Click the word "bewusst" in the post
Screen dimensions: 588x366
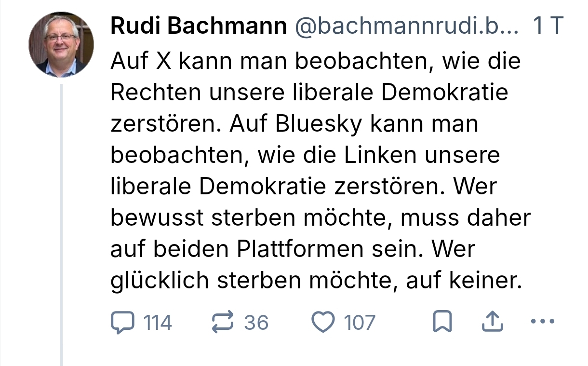tap(157, 218)
